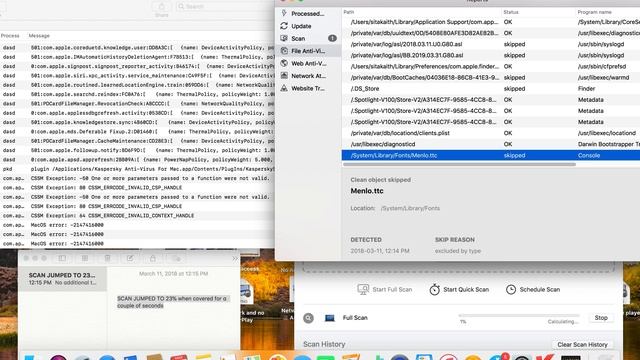Screen dimensions: 640x360
Task: Select the /.DS_Store report row
Action: [491, 89]
